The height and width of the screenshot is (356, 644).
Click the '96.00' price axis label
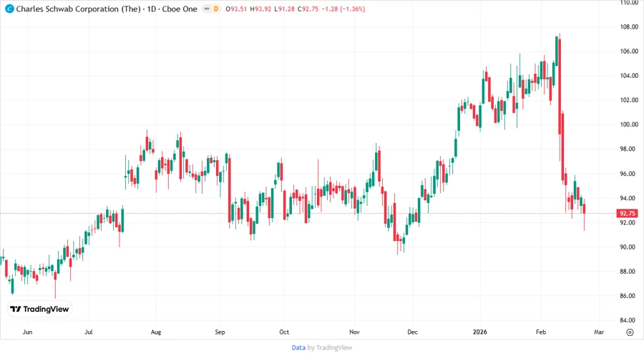tap(629, 174)
